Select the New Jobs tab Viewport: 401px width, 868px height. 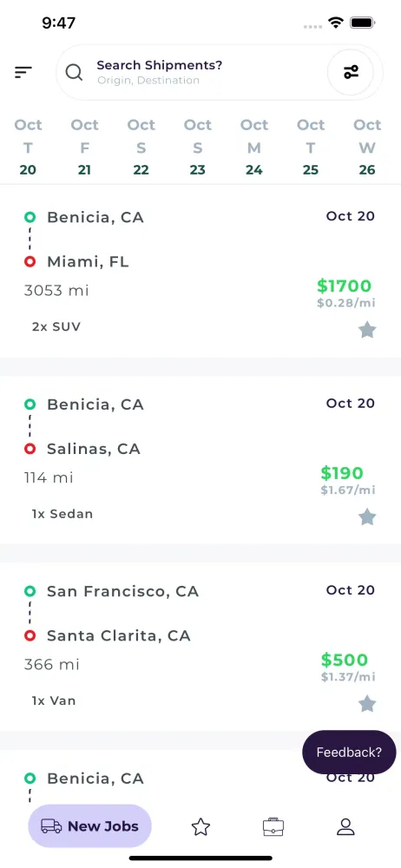89,826
